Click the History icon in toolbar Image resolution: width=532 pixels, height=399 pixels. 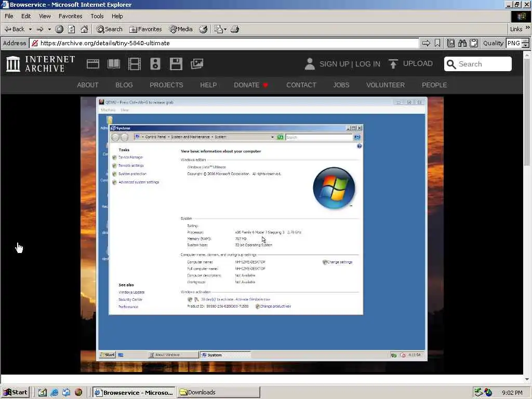(203, 29)
